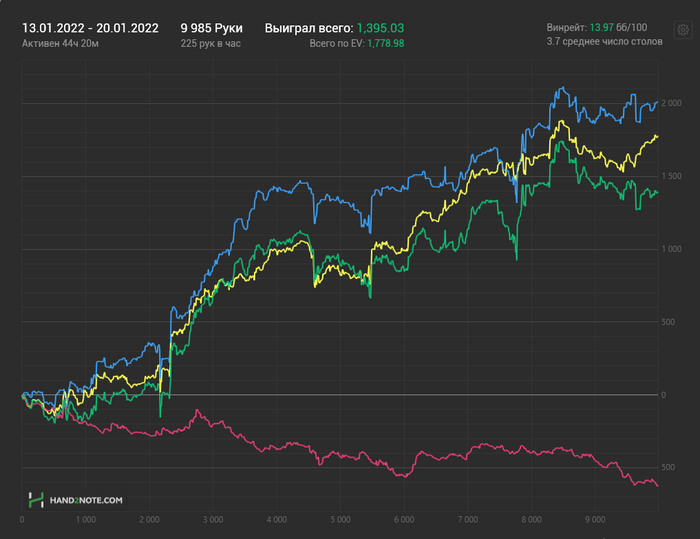Viewport: 700px width, 539px height.
Task: Click the HAND2NOTE.COM text
Action: [x=86, y=500]
